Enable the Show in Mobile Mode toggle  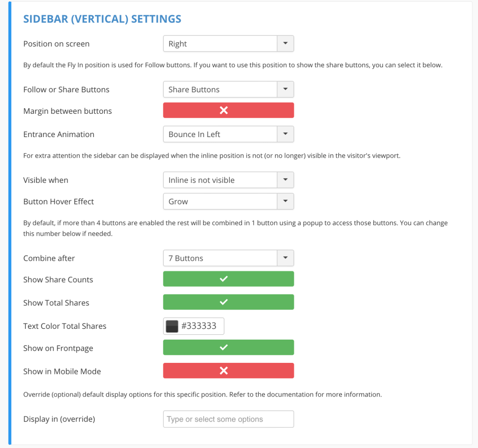tap(228, 370)
